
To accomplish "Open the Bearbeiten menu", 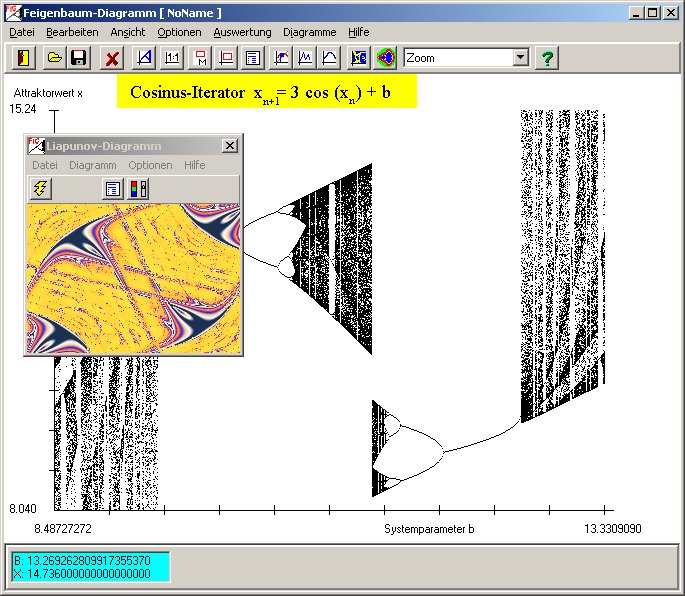I will click(x=72, y=32).
